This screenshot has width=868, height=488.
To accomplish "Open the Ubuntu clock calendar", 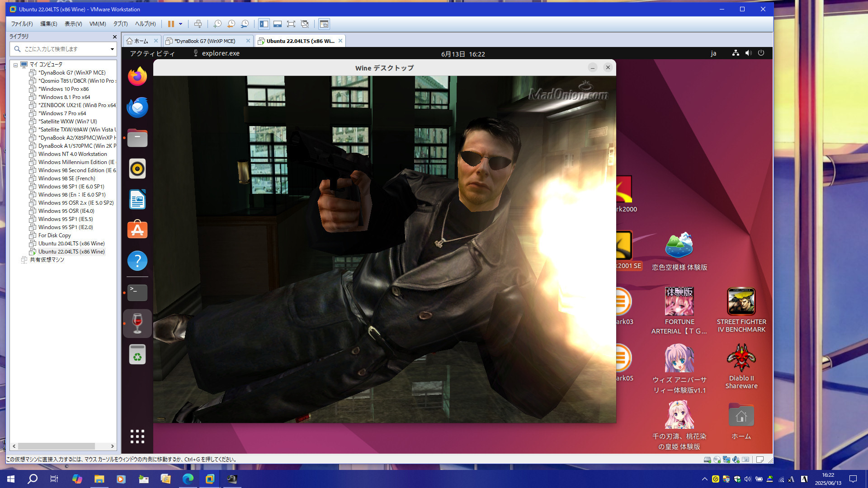I will [463, 54].
